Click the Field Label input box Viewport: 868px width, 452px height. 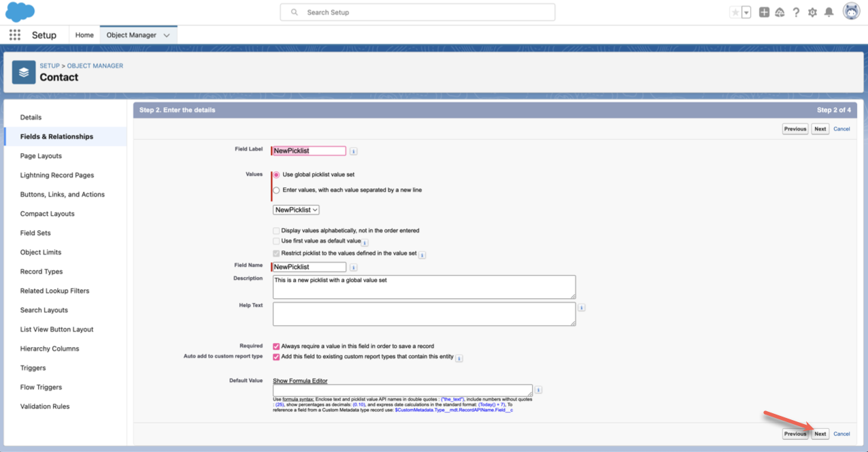pyautogui.click(x=310, y=151)
